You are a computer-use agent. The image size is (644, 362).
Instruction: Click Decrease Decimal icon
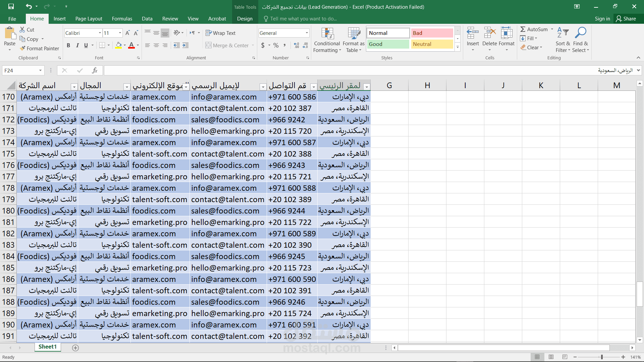305,45
